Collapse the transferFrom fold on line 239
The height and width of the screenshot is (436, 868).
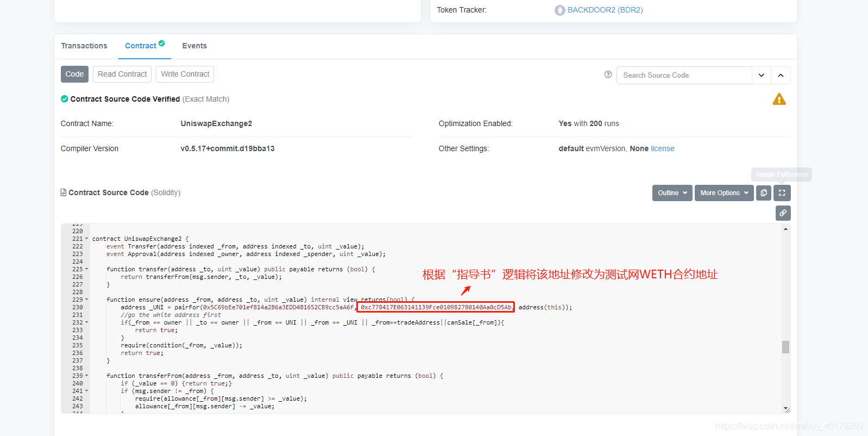[x=86, y=376]
